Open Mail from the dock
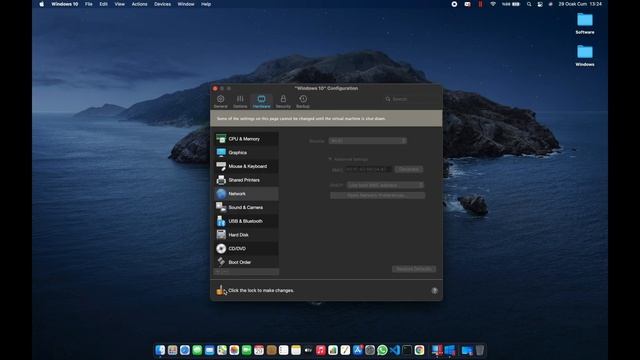This screenshot has height=360, width=640. [209, 350]
